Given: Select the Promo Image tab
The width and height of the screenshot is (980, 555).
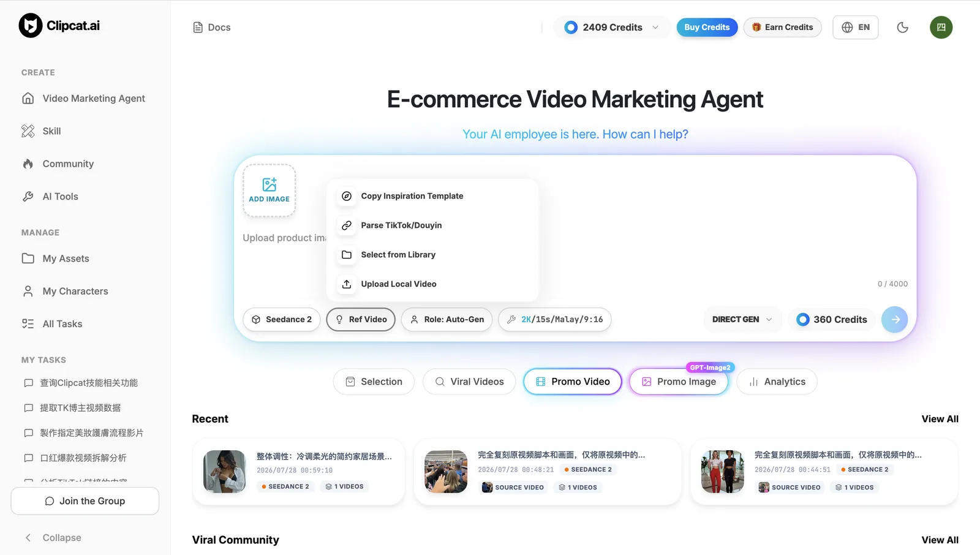Looking at the screenshot, I should (x=679, y=382).
